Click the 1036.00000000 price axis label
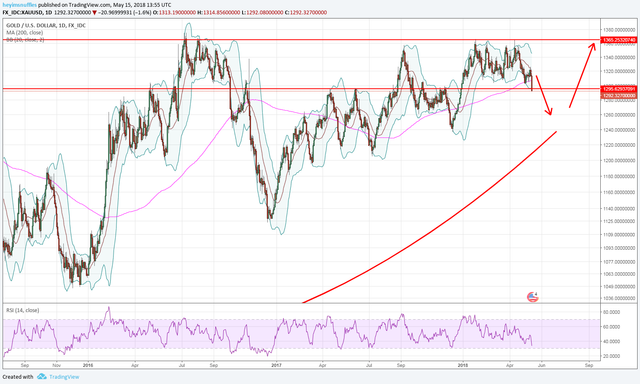 tap(619, 298)
